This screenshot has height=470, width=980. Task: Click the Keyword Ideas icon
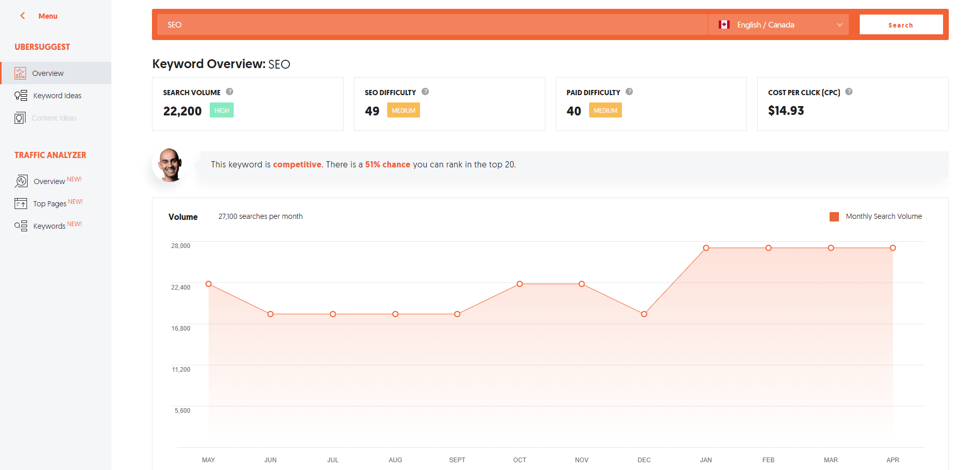21,96
